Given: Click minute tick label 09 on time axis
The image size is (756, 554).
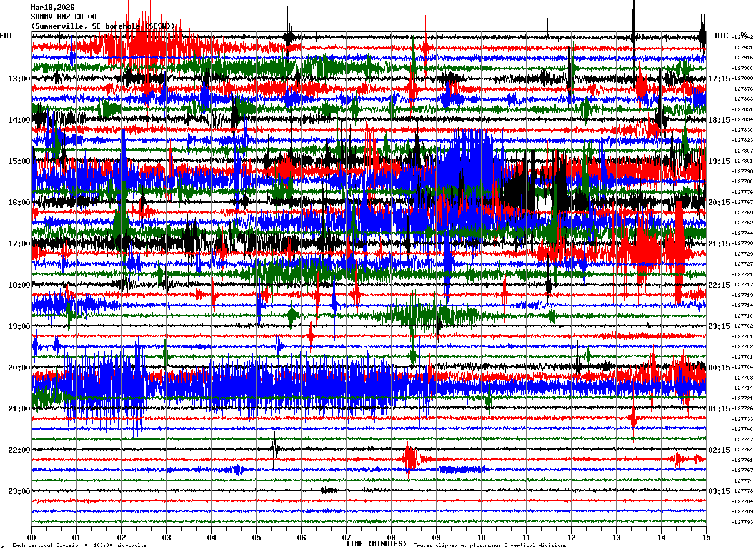Looking at the screenshot, I should coord(437,538).
